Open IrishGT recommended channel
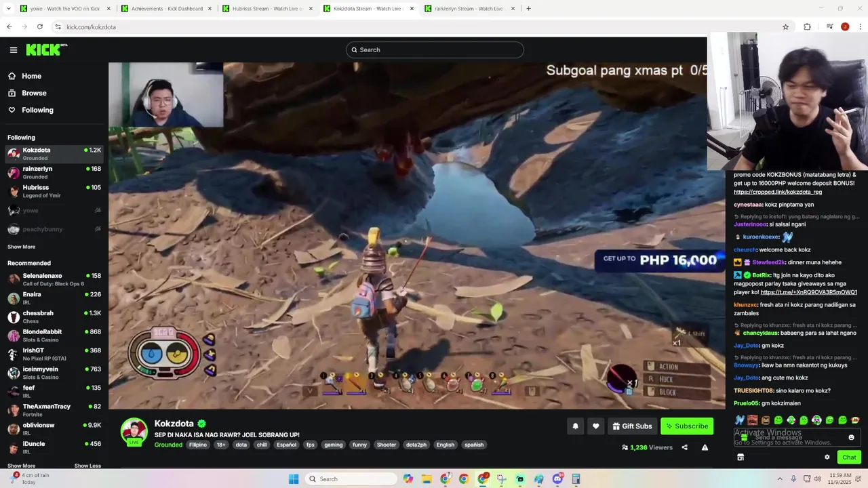The height and width of the screenshot is (488, 868). pyautogui.click(x=54, y=354)
